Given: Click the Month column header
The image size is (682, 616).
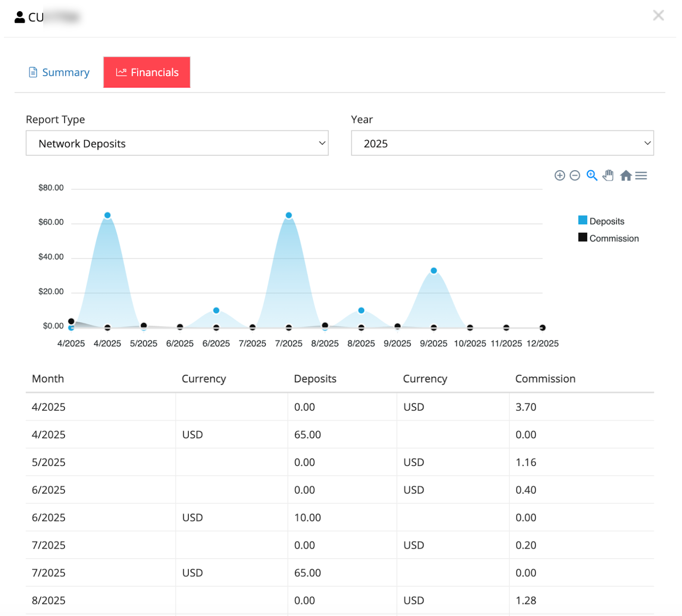Looking at the screenshot, I should point(48,379).
